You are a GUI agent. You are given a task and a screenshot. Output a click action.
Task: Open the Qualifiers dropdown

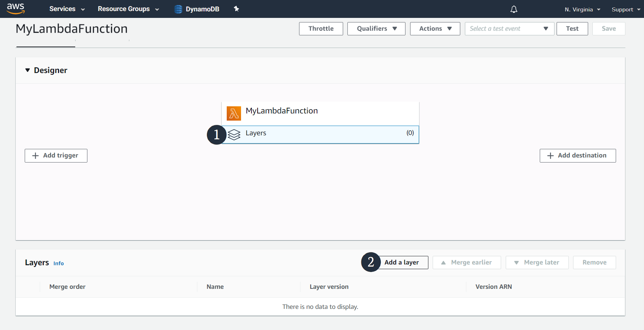[376, 29]
